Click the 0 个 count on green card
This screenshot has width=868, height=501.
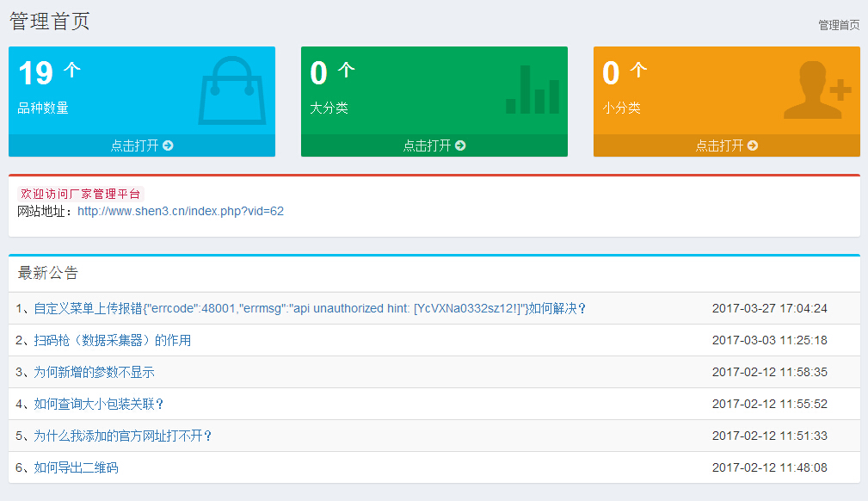pyautogui.click(x=332, y=72)
